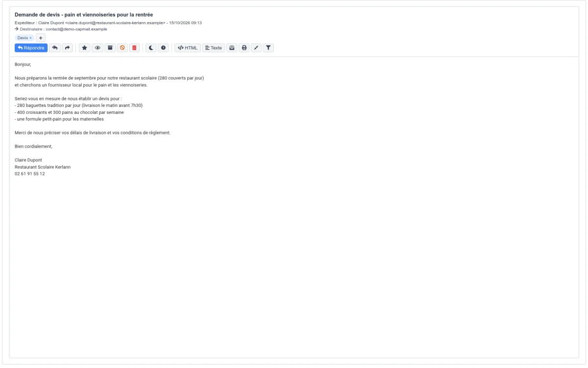588x368 pixels.
Task: Mark message as spam with ban icon
Action: click(x=122, y=48)
